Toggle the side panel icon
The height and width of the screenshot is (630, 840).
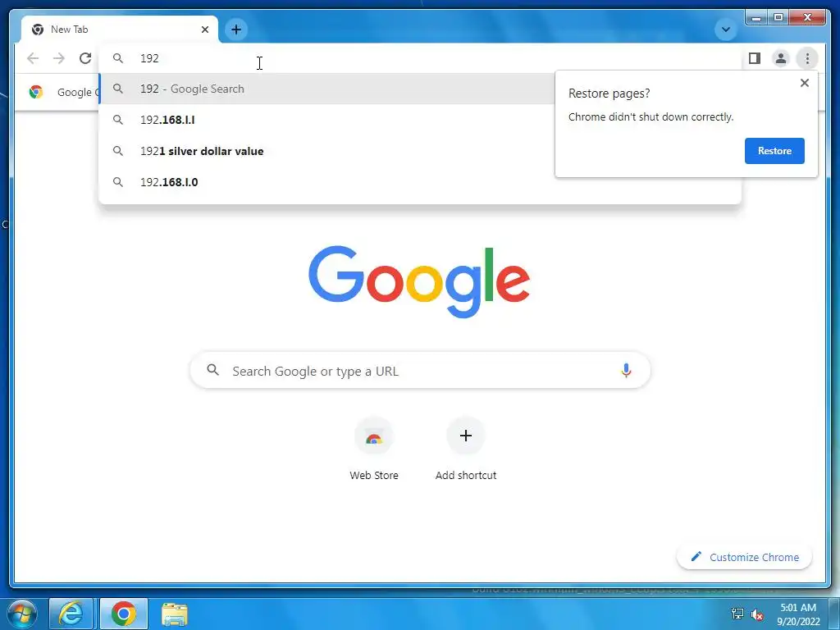[755, 58]
